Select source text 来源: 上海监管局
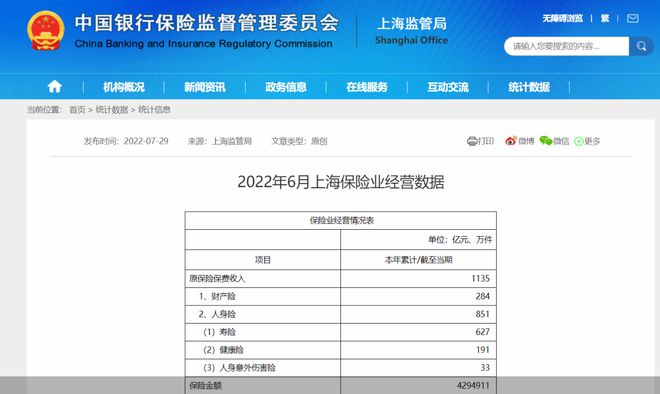The height and width of the screenshot is (394, 660). (x=220, y=141)
